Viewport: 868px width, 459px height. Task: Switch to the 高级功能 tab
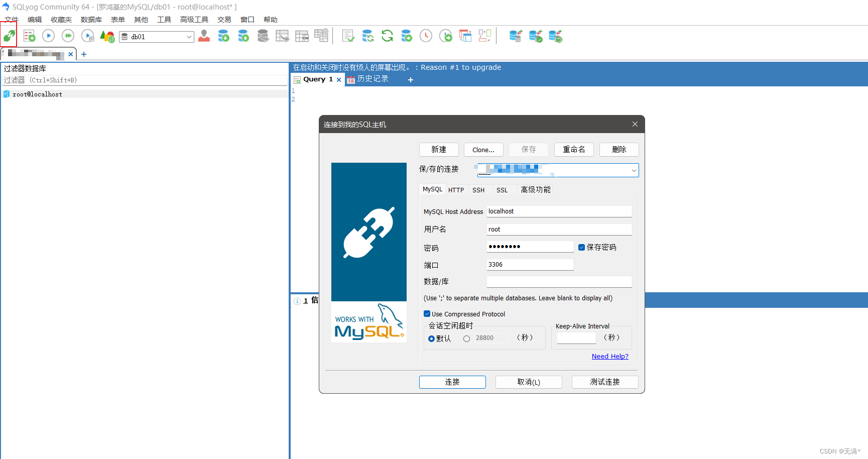click(536, 189)
